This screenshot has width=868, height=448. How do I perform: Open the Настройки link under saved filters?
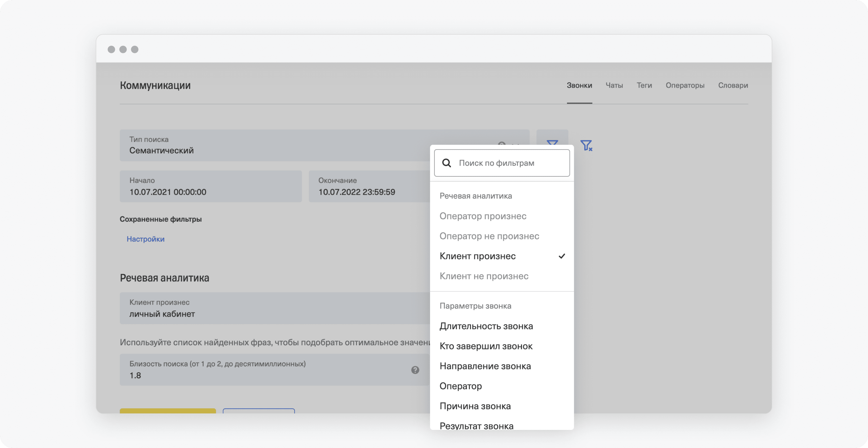point(145,239)
